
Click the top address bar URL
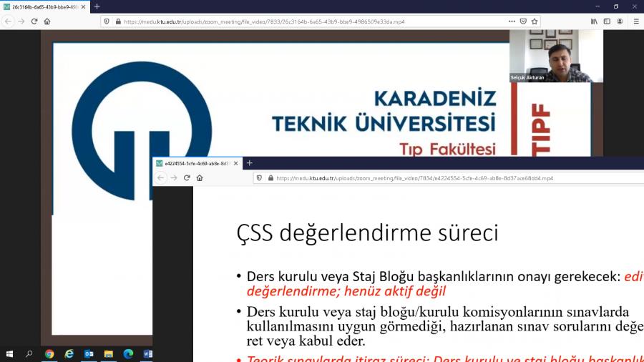286,21
